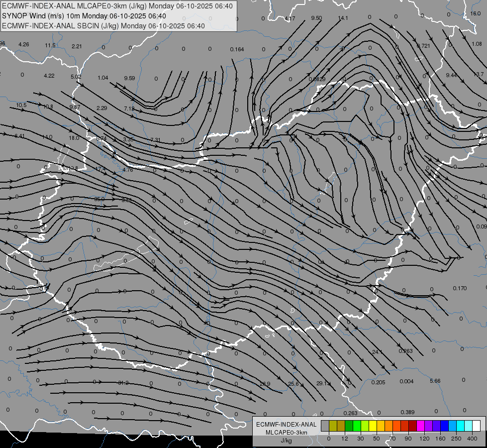Click the 10.5 grid value

[21, 105]
